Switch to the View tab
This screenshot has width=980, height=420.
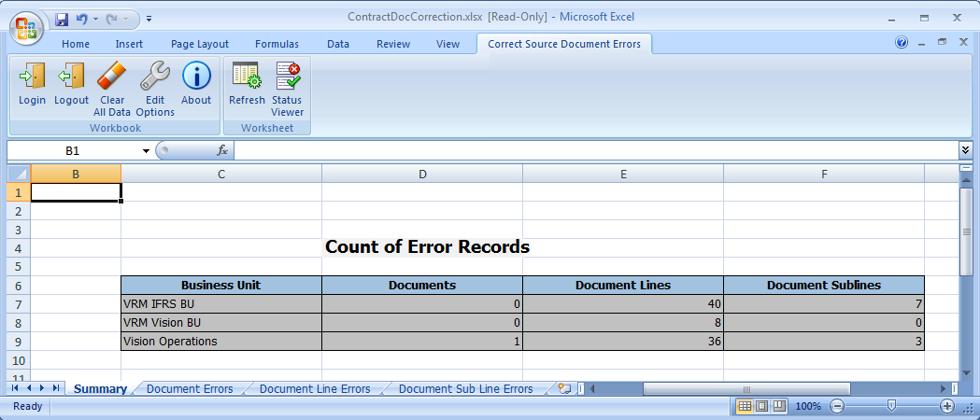(448, 44)
